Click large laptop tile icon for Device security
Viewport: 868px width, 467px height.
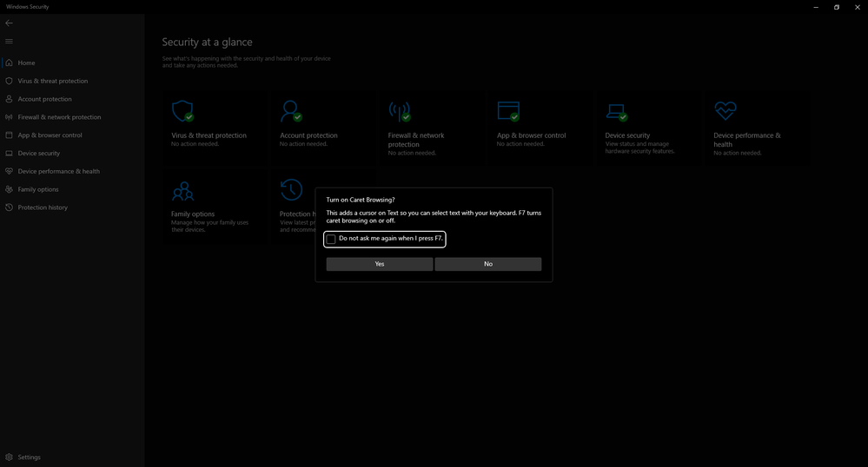coord(617,112)
